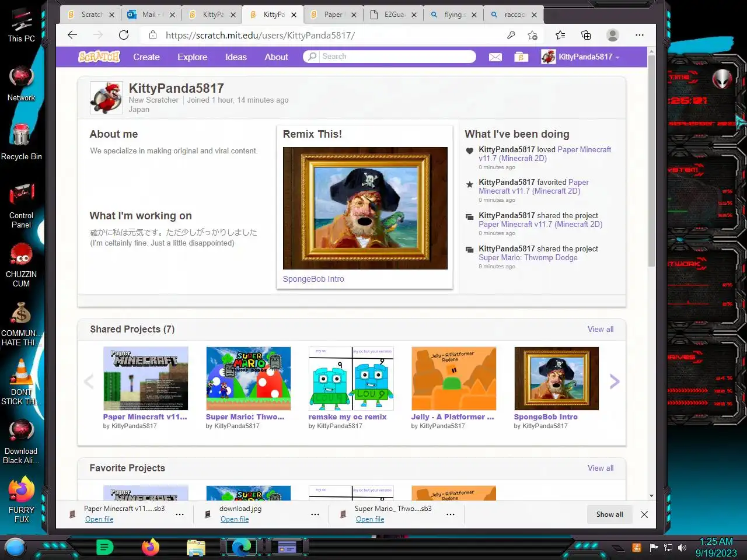Open Super Mario: Thwomp Dodge activity link
Viewport: 747px width, 560px height.
coord(528,258)
